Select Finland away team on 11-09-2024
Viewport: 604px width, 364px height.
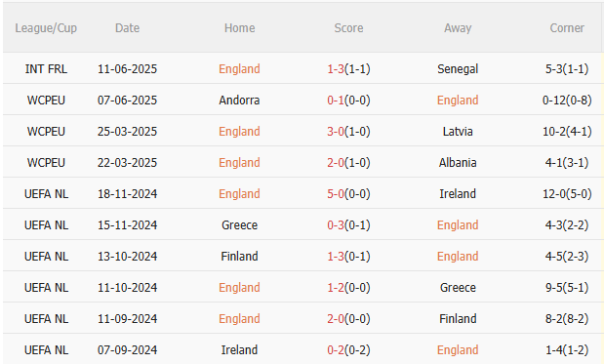pos(458,318)
